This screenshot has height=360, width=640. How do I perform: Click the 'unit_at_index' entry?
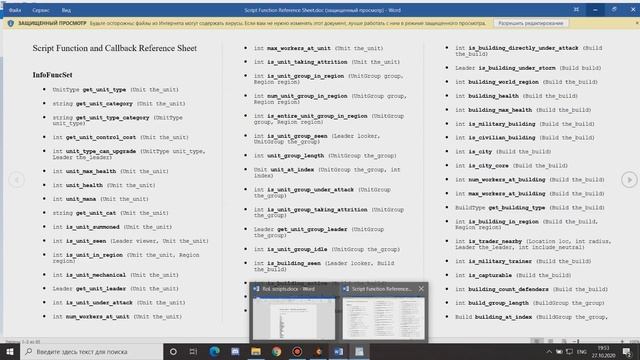pyautogui.click(x=327, y=172)
